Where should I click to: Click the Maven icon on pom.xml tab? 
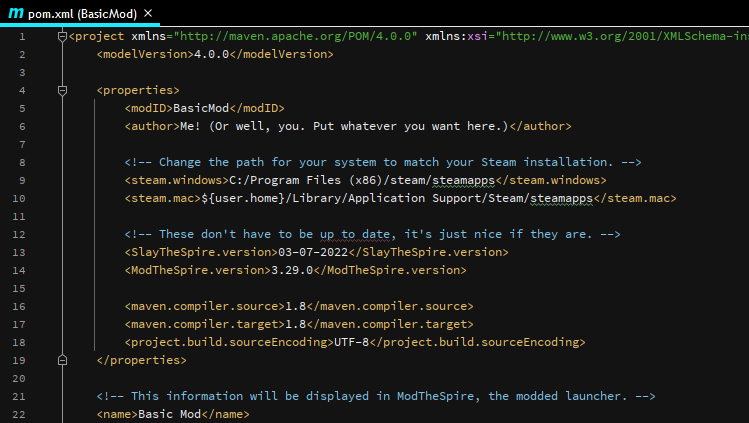tap(16, 13)
